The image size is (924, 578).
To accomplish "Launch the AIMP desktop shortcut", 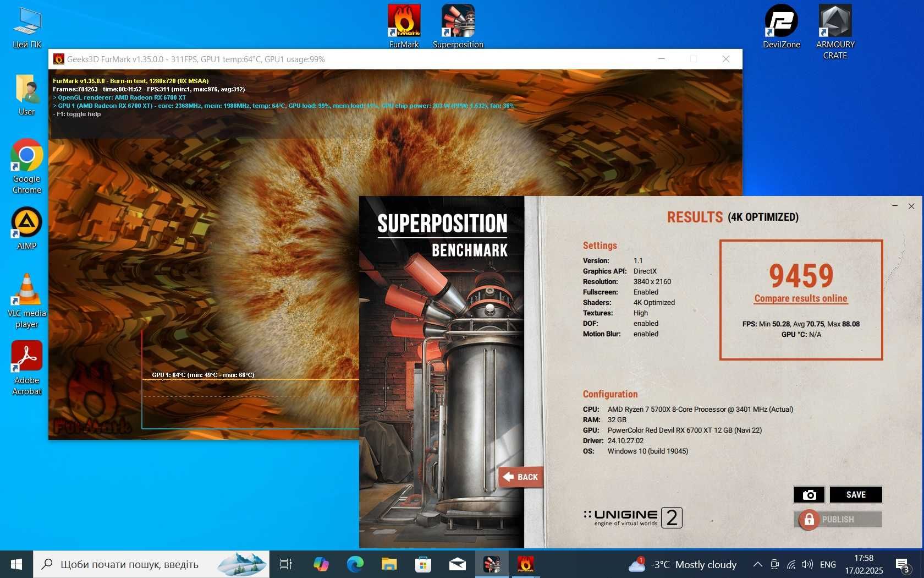I will (x=27, y=229).
